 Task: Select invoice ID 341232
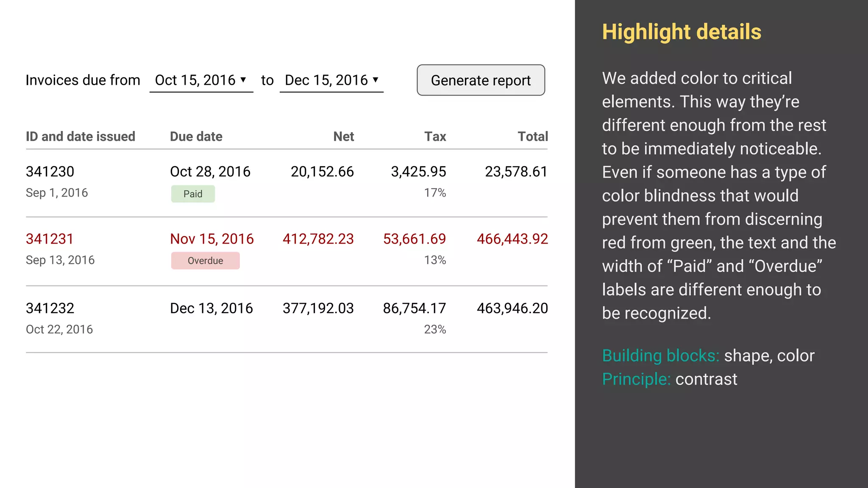[50, 308]
